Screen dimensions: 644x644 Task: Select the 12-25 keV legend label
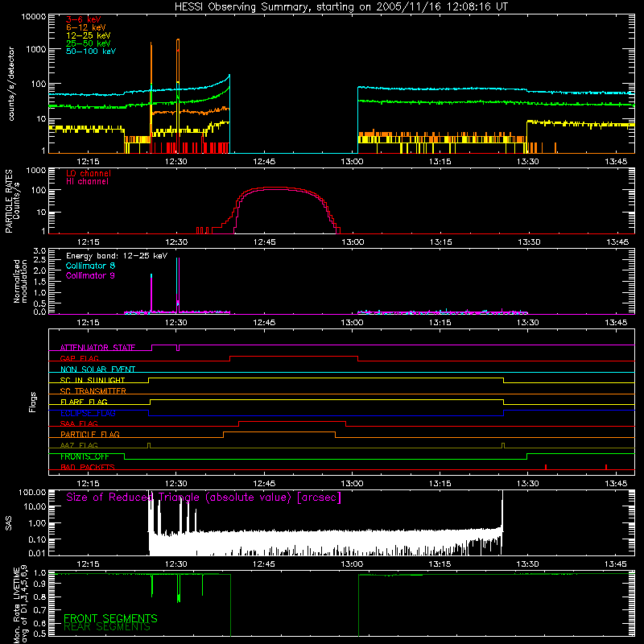89,35
